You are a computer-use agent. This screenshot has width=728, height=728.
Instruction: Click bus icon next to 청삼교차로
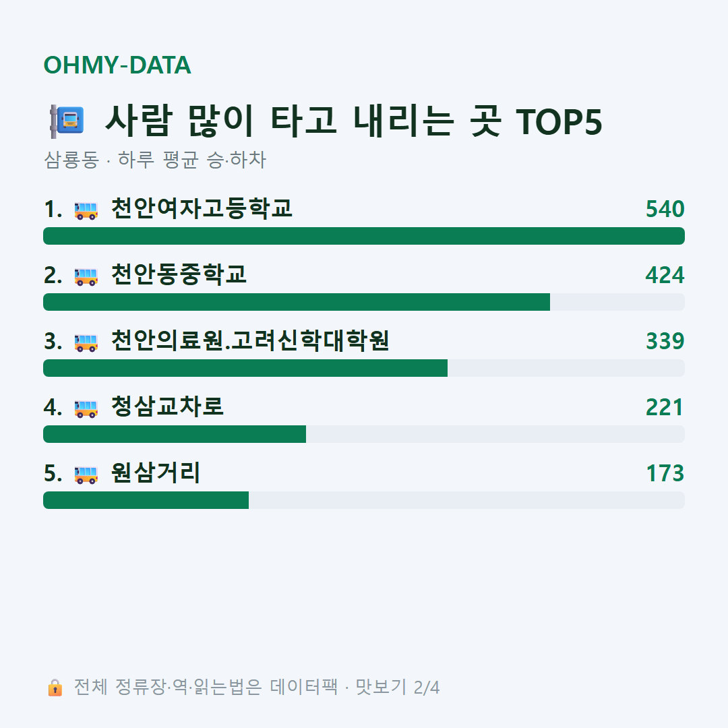pyautogui.click(x=86, y=408)
